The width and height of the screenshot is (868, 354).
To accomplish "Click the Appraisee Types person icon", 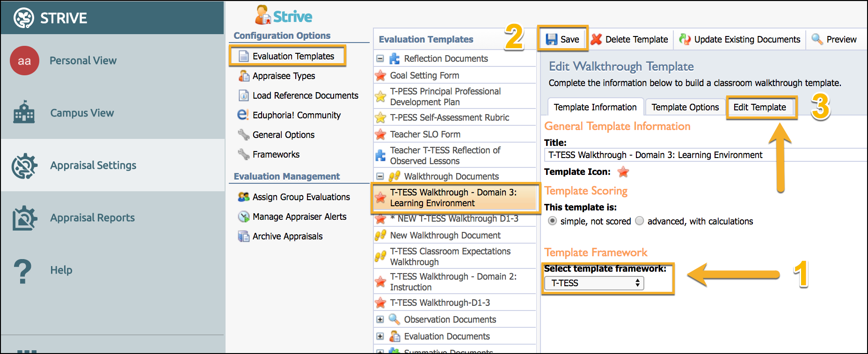I will point(244,76).
